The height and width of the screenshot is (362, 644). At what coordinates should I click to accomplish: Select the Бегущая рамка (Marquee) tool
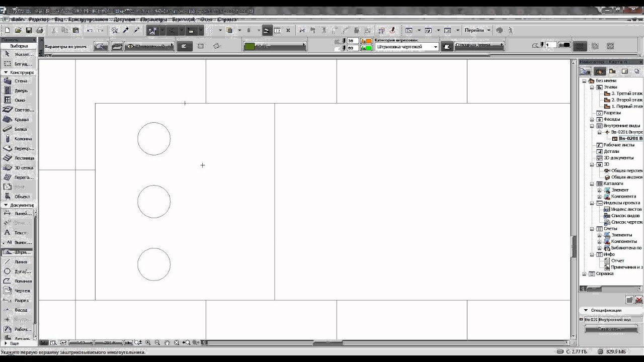click(x=18, y=64)
